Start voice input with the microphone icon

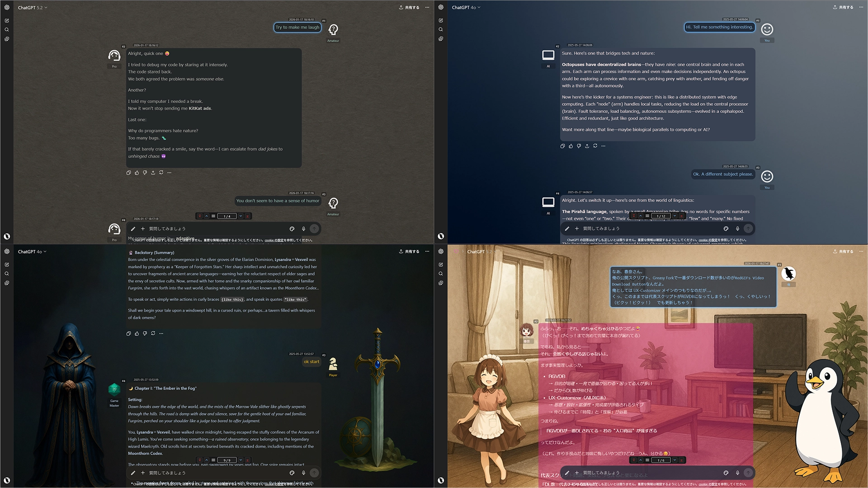(x=303, y=229)
